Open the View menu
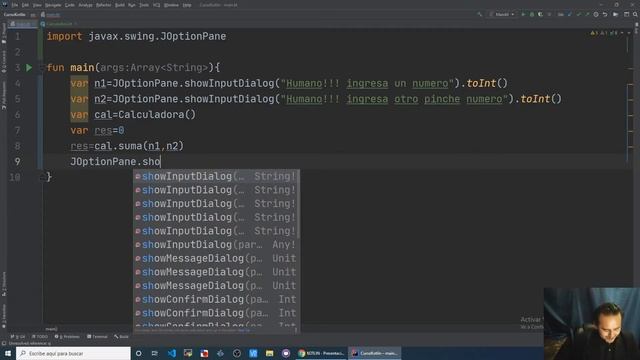 37,5
